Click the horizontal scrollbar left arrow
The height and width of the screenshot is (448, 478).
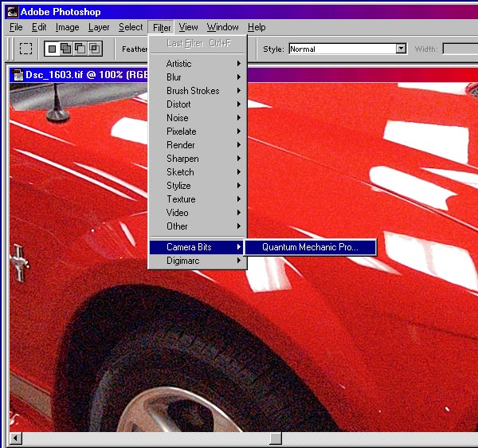(15, 439)
